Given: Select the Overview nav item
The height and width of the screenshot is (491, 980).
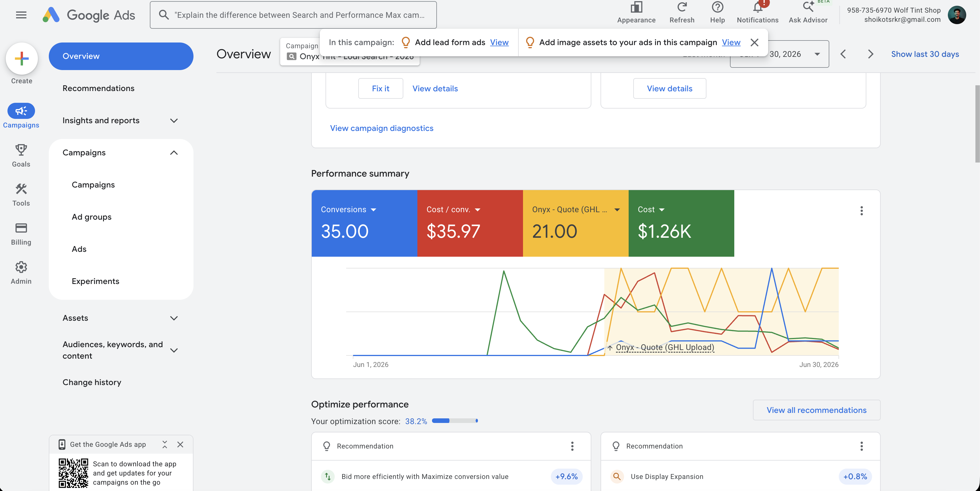Looking at the screenshot, I should tap(121, 56).
